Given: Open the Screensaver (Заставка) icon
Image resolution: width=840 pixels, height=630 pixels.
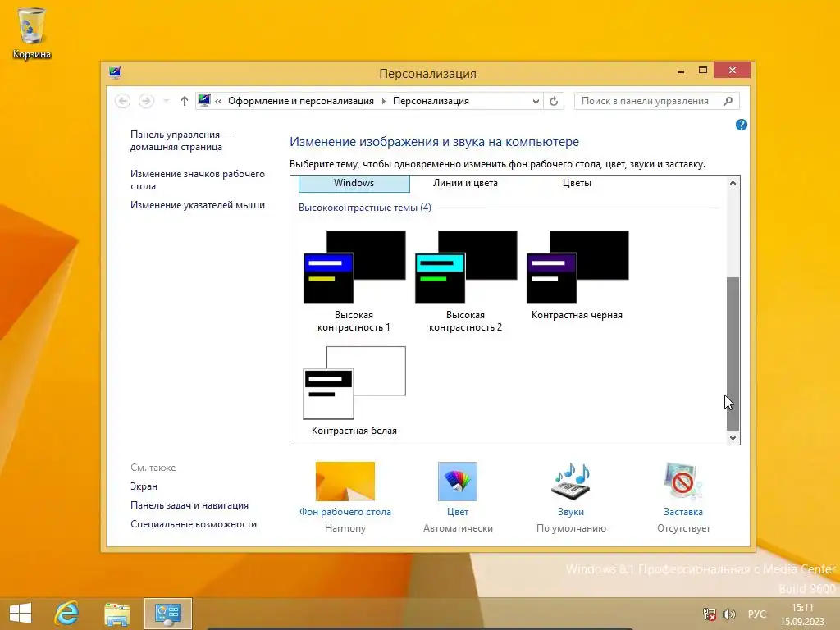Looking at the screenshot, I should point(683,481).
